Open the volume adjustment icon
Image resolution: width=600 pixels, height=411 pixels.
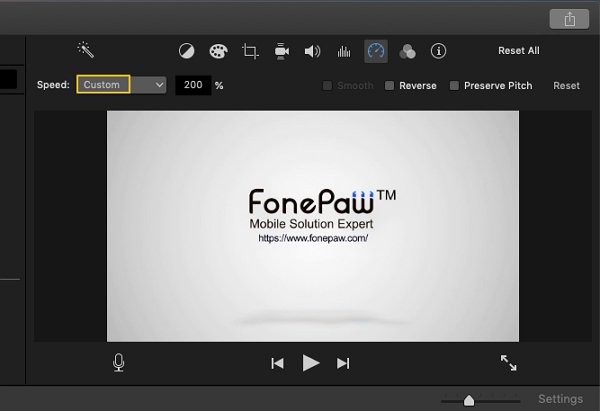pyautogui.click(x=312, y=51)
